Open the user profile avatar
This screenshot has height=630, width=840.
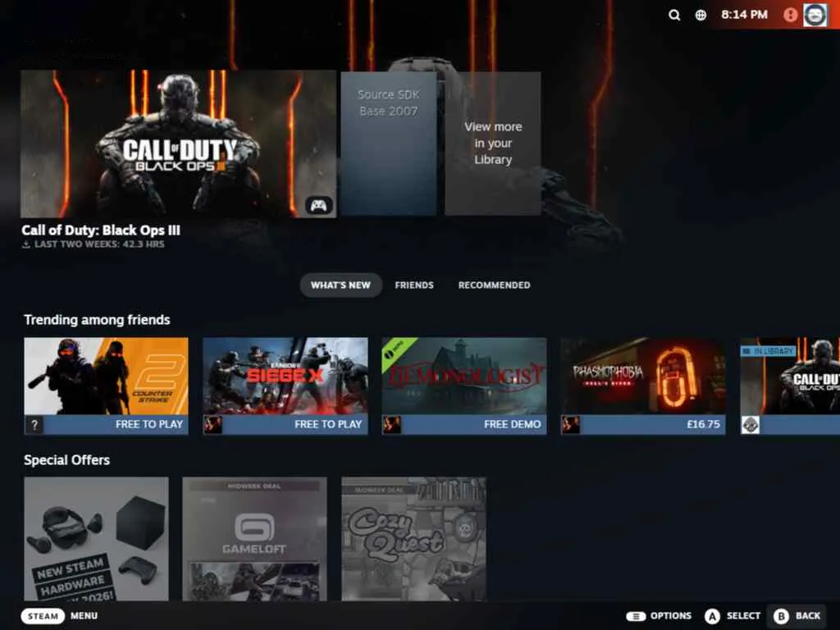point(815,15)
